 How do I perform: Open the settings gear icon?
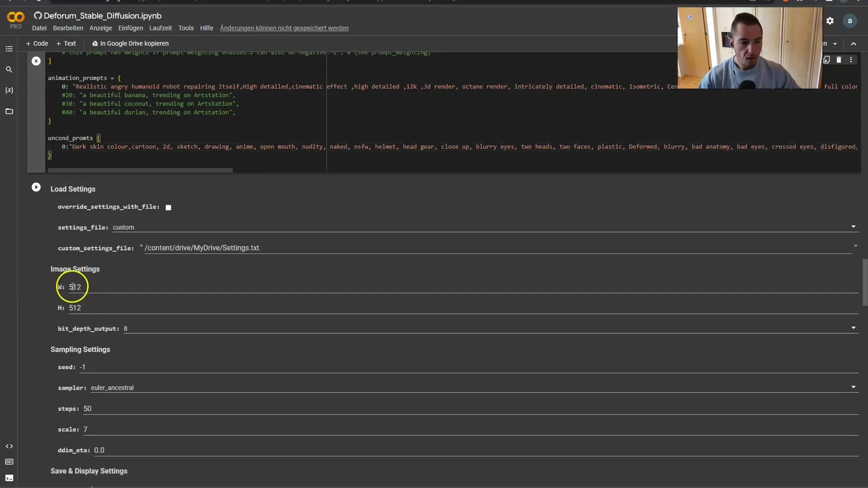click(x=830, y=21)
